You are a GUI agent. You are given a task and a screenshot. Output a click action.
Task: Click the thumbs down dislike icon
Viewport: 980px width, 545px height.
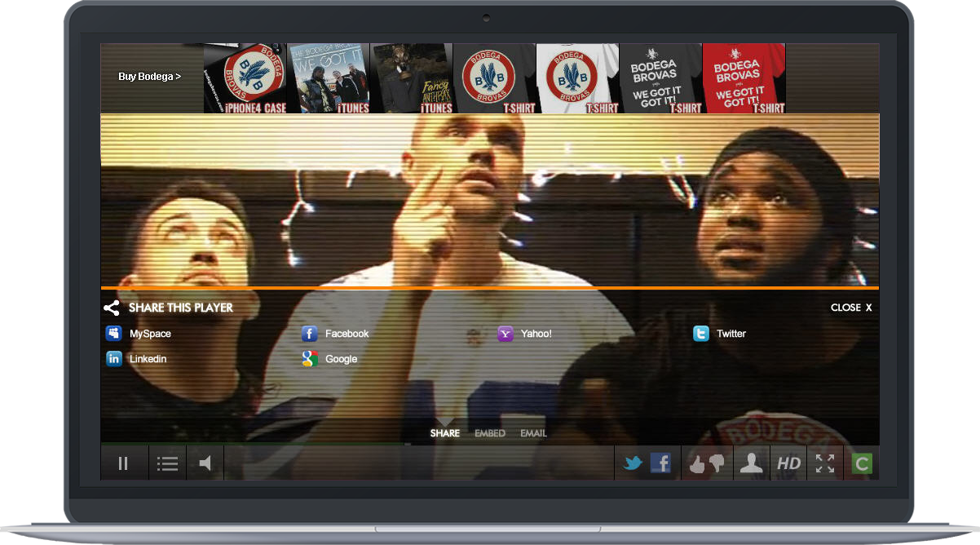[x=717, y=463]
